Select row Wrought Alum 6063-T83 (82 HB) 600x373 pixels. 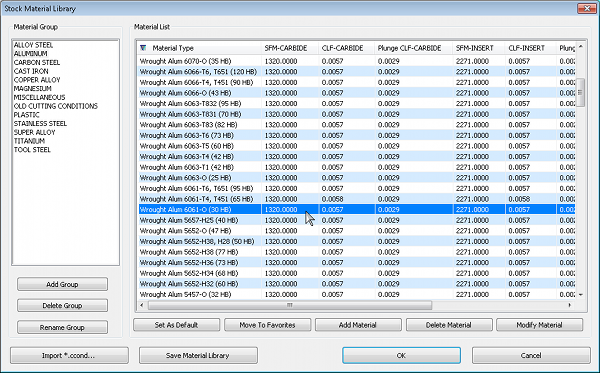(x=356, y=125)
